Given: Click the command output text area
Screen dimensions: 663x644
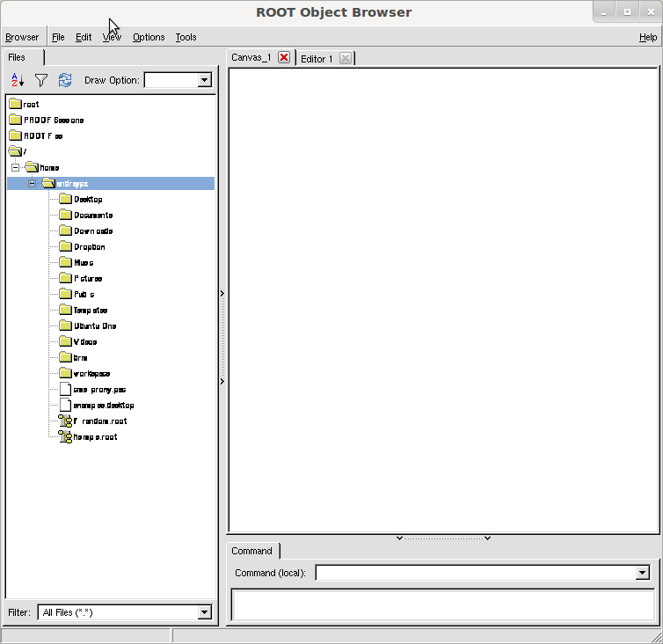Looking at the screenshot, I should [x=442, y=605].
